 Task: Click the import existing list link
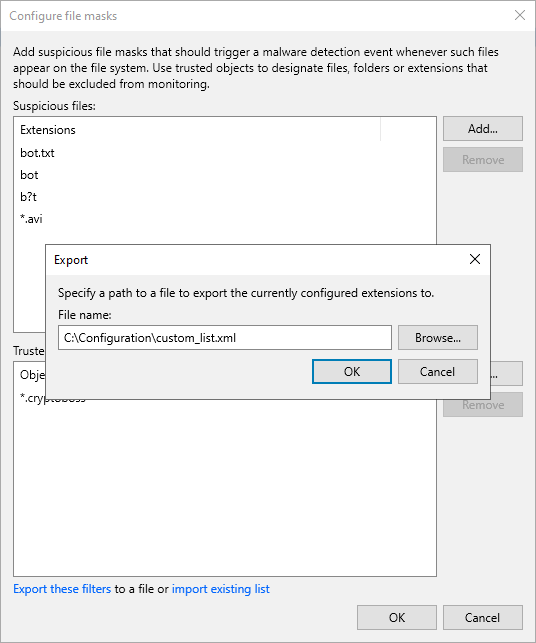(x=221, y=589)
